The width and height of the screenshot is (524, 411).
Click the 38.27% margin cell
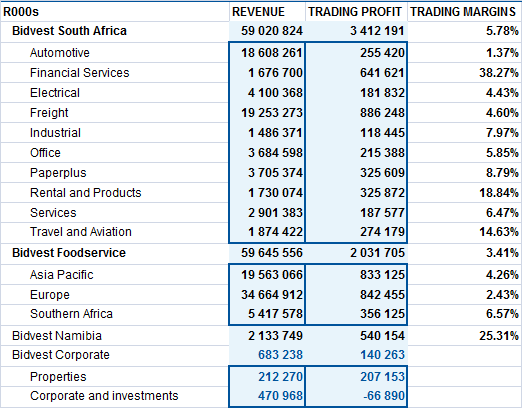coord(499,73)
